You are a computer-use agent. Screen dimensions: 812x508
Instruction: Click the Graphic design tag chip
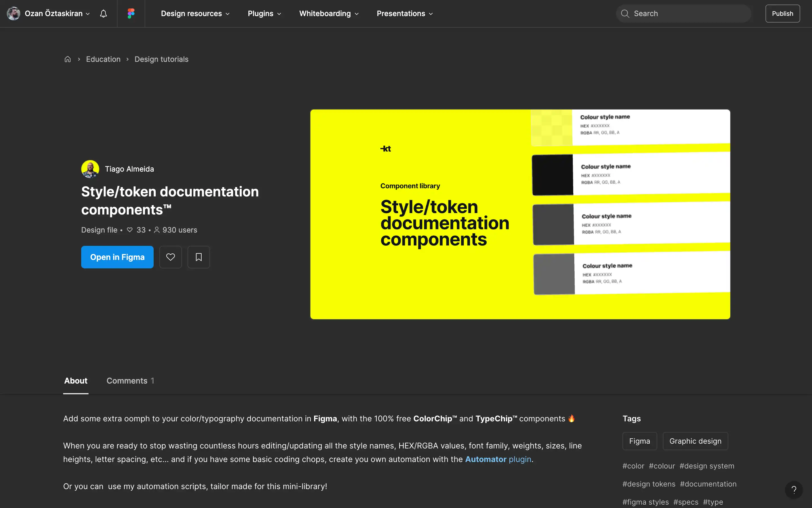click(x=695, y=441)
